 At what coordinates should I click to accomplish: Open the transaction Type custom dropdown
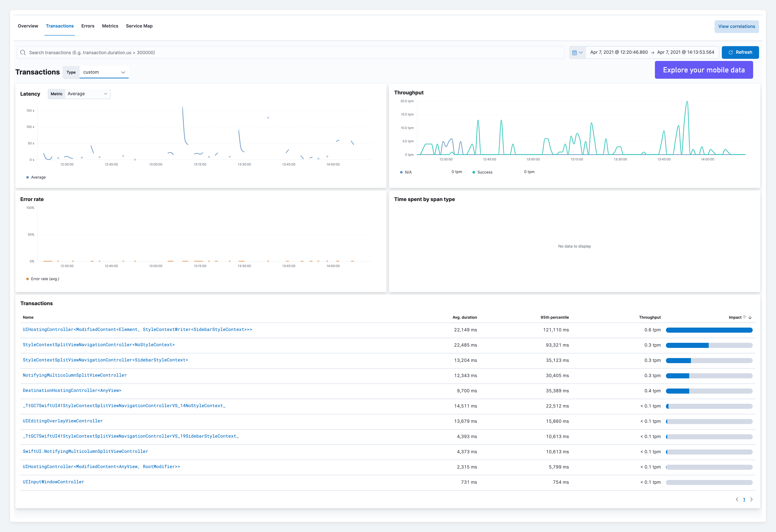pos(104,72)
